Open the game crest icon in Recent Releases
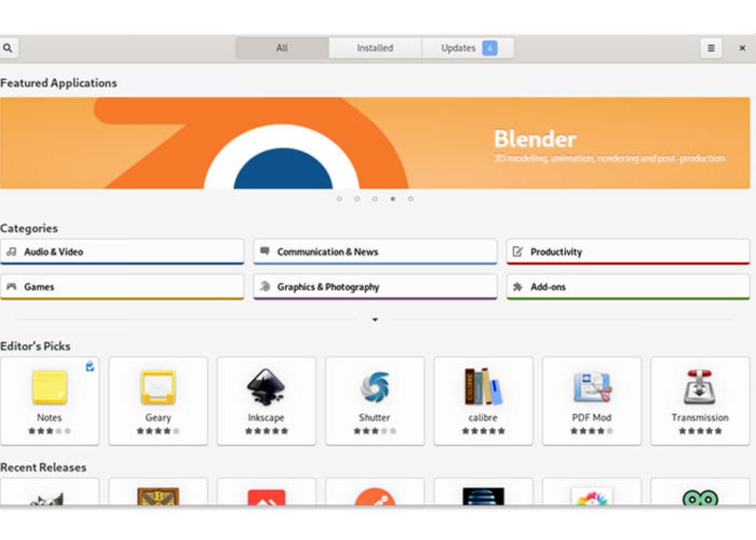 pos(158,497)
